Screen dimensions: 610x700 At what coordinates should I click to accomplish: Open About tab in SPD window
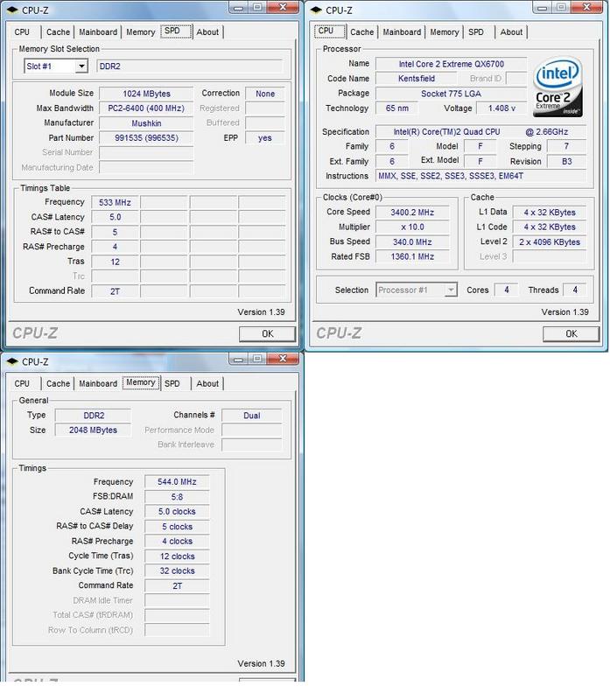pos(207,32)
